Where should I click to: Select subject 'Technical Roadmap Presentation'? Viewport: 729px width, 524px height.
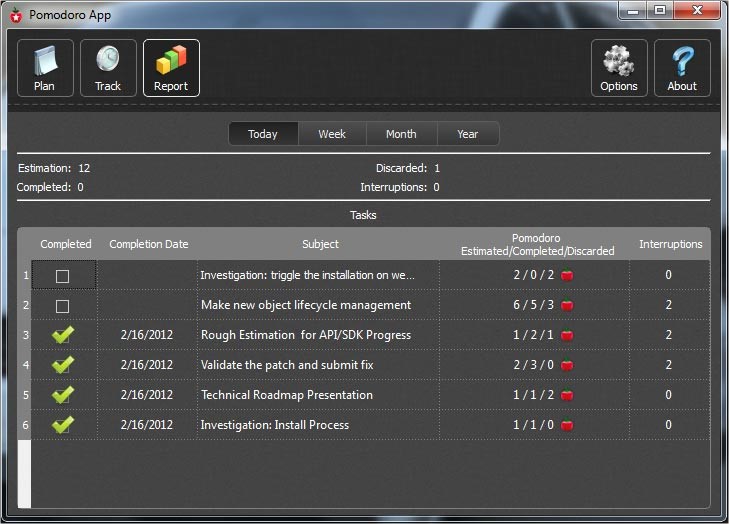pos(287,395)
